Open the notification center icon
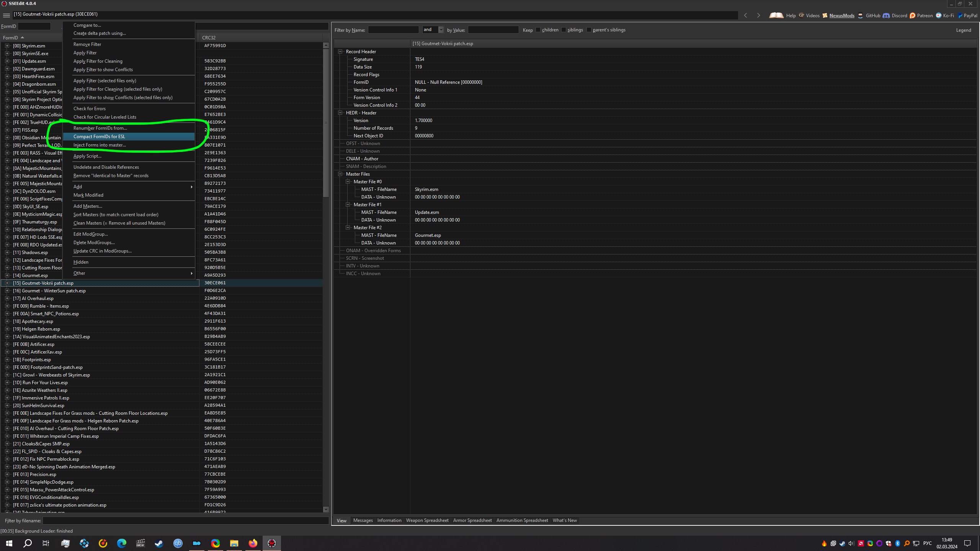This screenshot has width=980, height=551. [968, 543]
